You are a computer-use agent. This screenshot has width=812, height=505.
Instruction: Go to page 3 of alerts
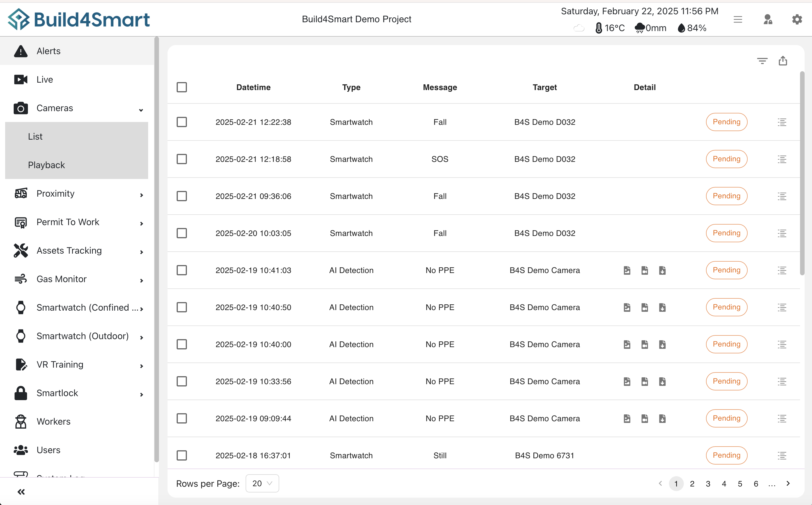point(708,483)
